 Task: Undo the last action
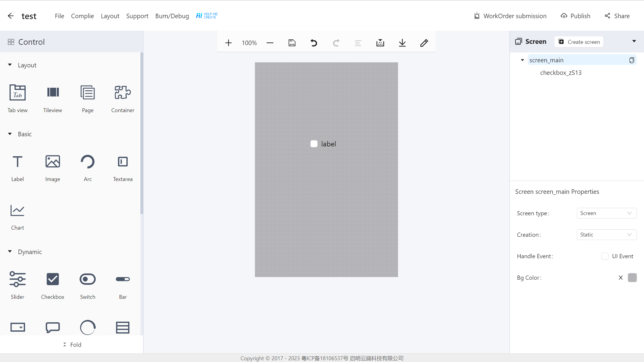(x=314, y=43)
